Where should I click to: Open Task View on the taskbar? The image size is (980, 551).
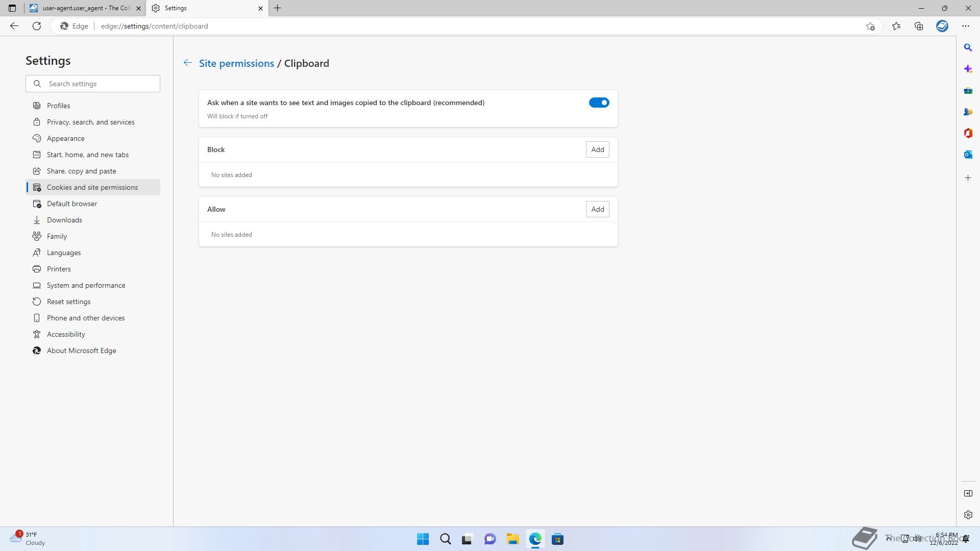pos(467,539)
